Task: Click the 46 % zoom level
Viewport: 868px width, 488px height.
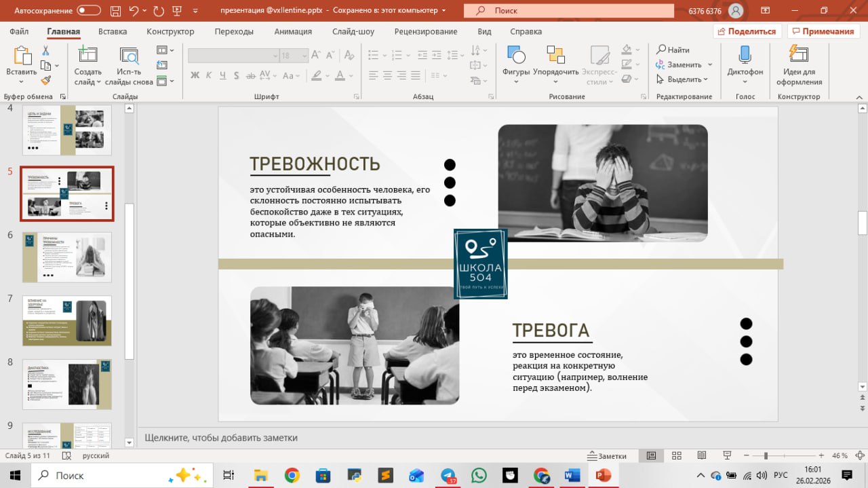Action: click(x=840, y=455)
